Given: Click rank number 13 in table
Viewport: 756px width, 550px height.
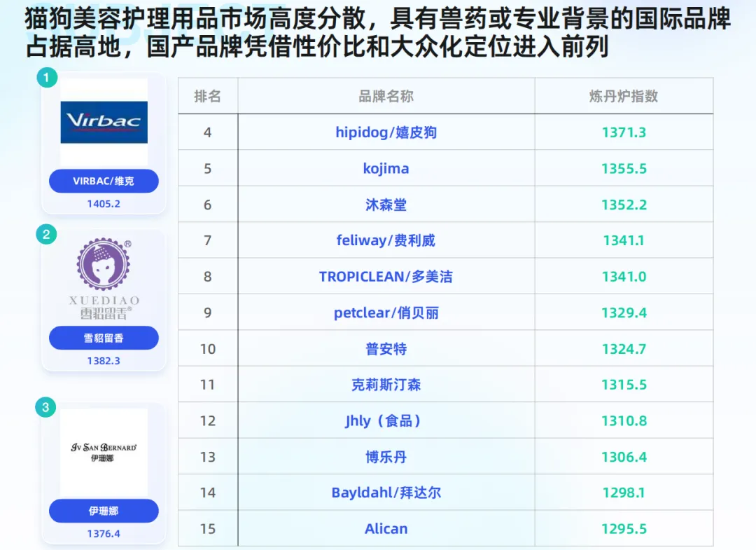Looking at the screenshot, I should (207, 457).
